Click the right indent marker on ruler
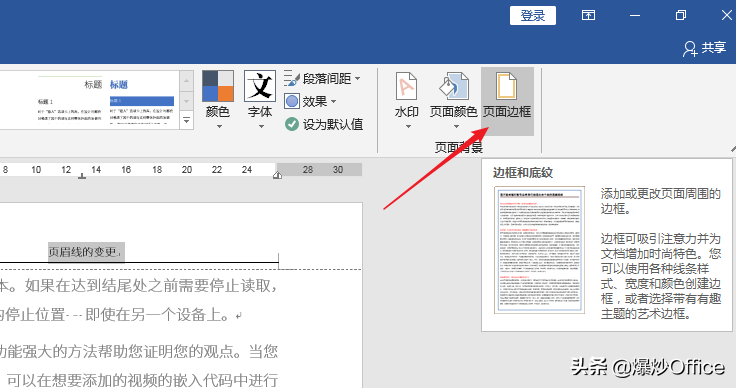 click(x=277, y=175)
